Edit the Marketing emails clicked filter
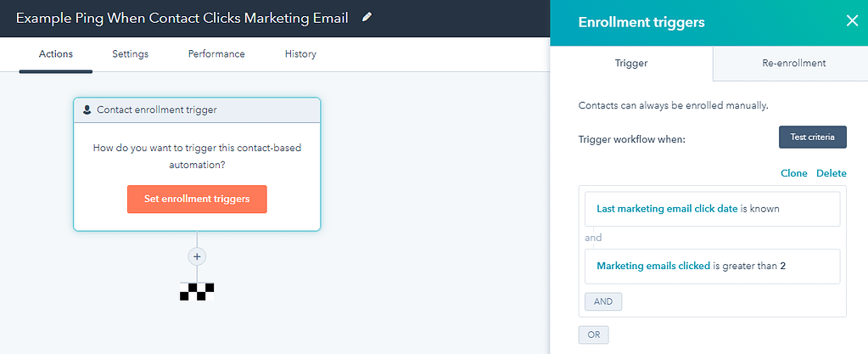Screen dimensions: 868x354 [x=713, y=266]
